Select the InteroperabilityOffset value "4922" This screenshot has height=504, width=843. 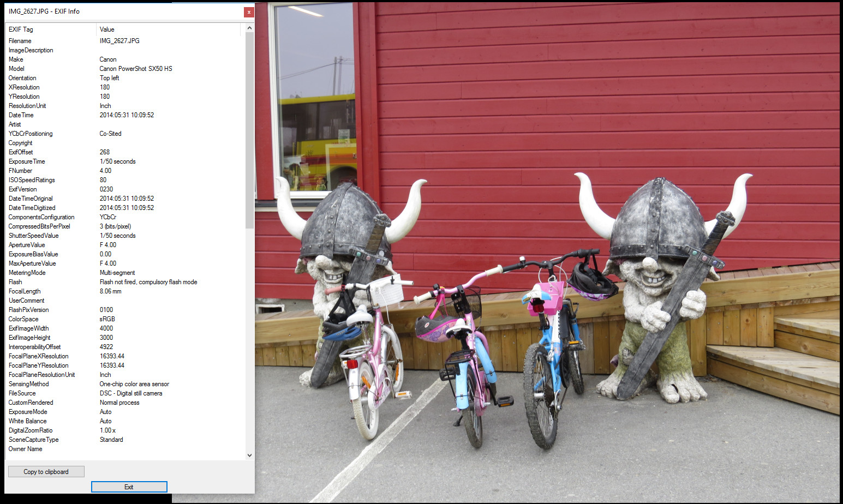point(106,347)
